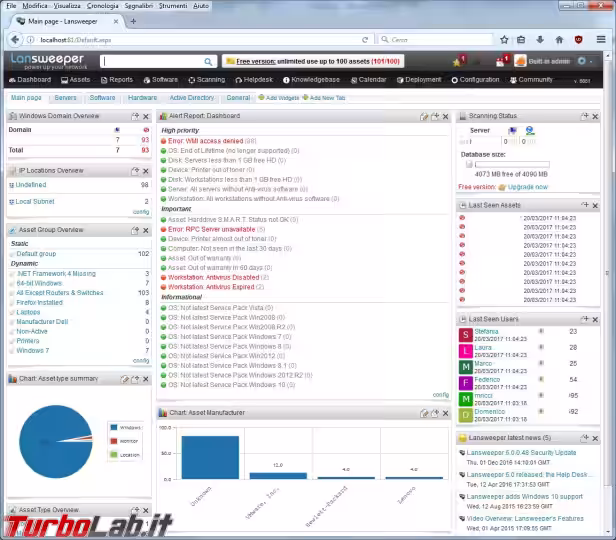The image size is (616, 540).
Task: Close the Lansweeper latest news widget
Action: [595, 438]
